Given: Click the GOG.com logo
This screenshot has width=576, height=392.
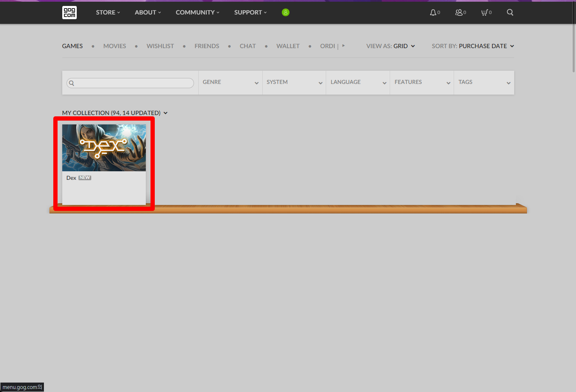Looking at the screenshot, I should coord(69,12).
